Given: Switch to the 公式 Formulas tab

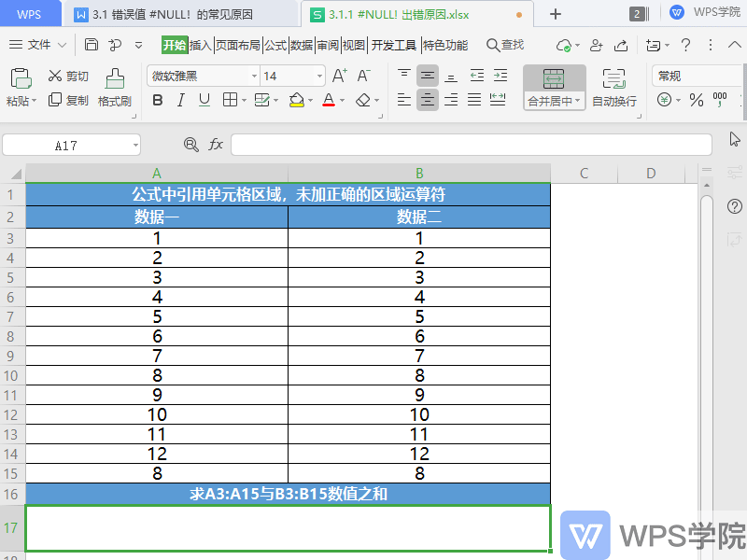Looking at the screenshot, I should pyautogui.click(x=275, y=45).
